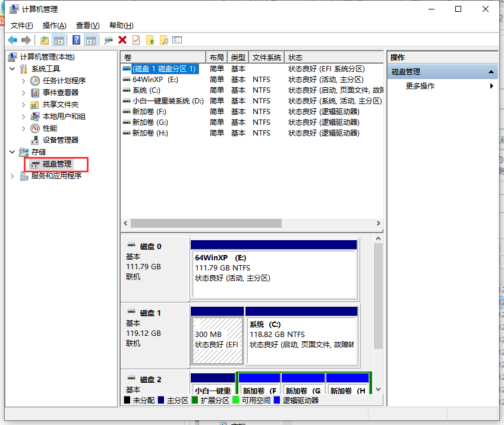Click the blue Back arrow in toolbar
This screenshot has width=504, height=425.
click(x=12, y=40)
